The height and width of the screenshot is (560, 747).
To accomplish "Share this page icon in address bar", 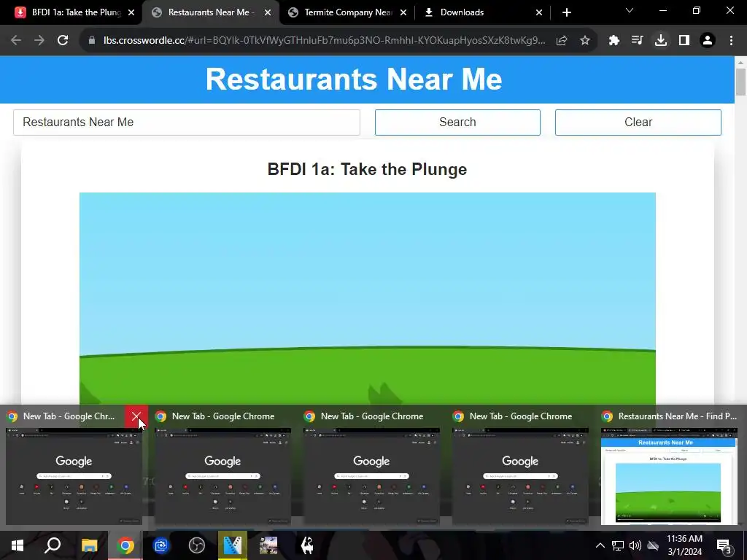I will point(562,41).
